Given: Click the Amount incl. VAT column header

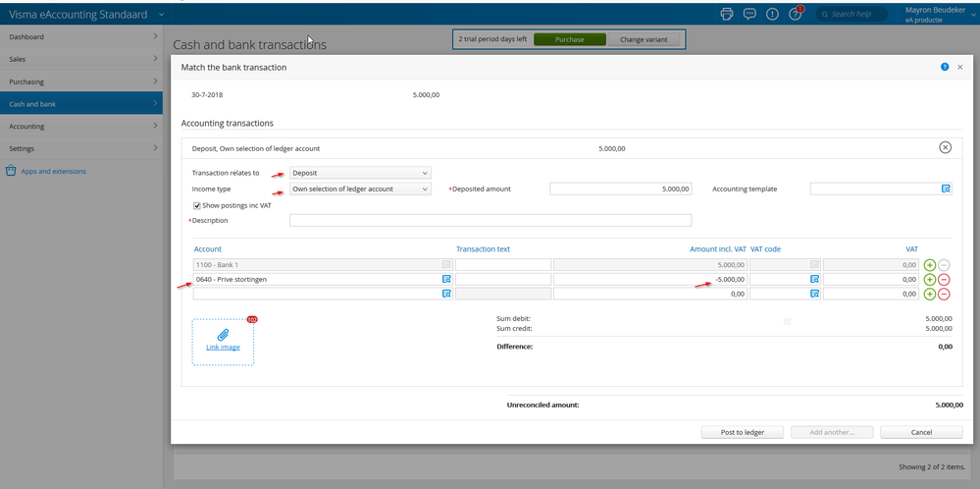Looking at the screenshot, I should tap(718, 248).
